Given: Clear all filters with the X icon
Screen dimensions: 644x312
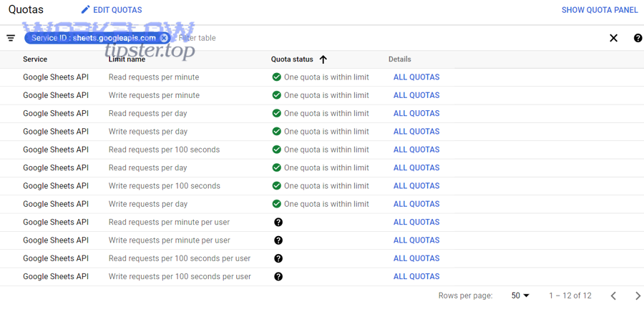Looking at the screenshot, I should coord(613,38).
